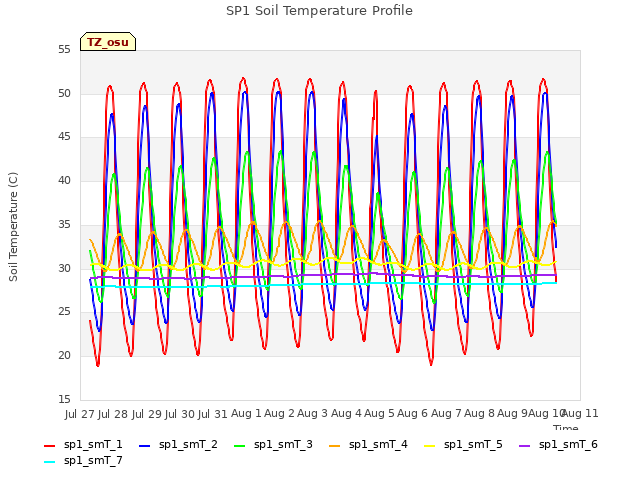Image resolution: width=640 pixels, height=480 pixels.
Task: Click the 25 y-axis tick label
Action: click(64, 312)
